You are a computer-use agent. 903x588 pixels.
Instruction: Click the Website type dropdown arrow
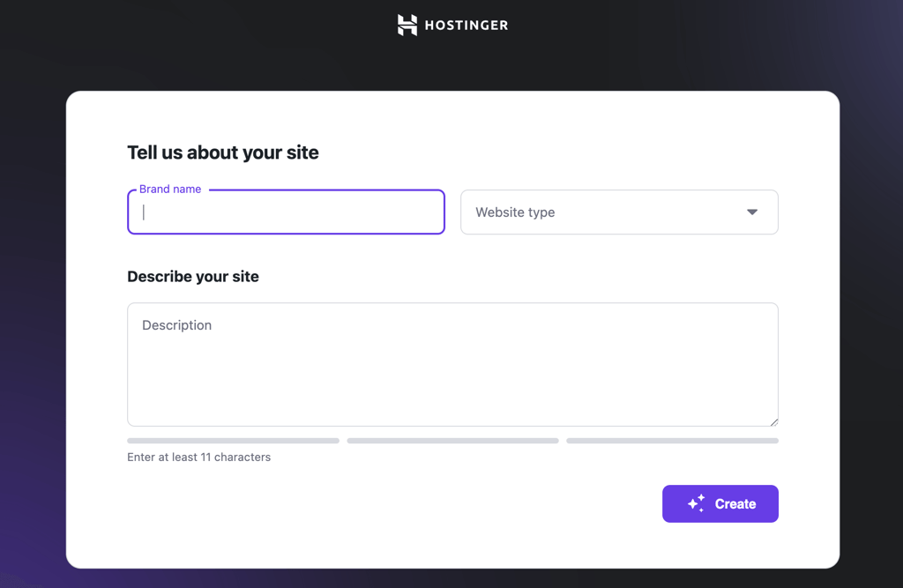point(752,212)
